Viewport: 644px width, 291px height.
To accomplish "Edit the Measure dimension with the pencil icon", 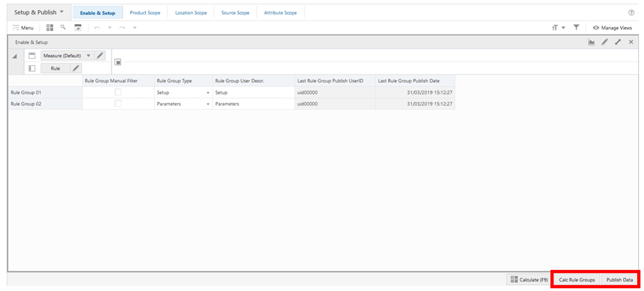I will click(x=99, y=55).
